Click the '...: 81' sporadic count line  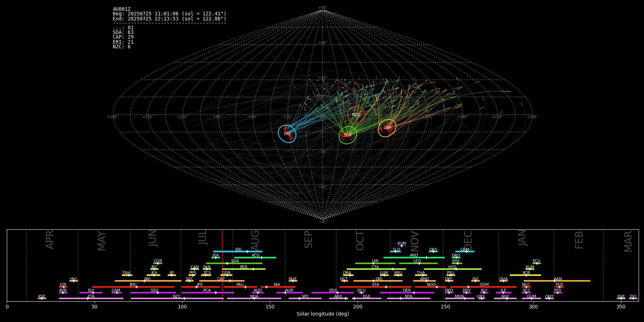pos(123,28)
